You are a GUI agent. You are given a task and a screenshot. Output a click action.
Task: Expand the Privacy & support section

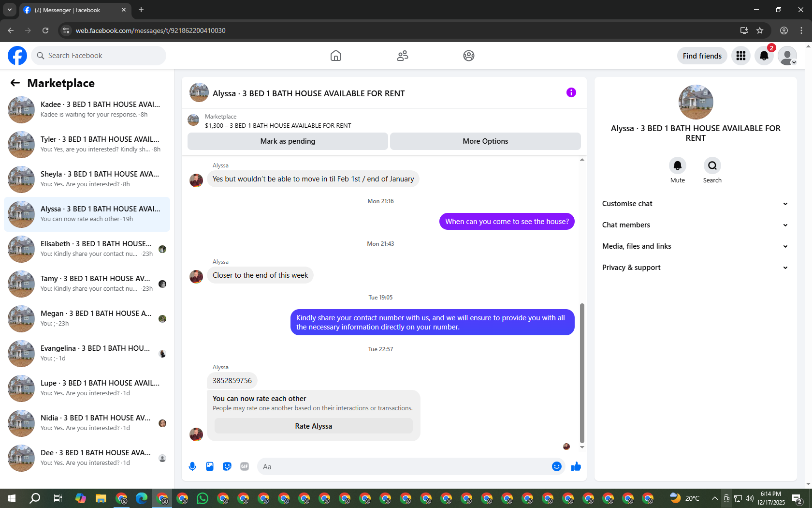tap(695, 268)
